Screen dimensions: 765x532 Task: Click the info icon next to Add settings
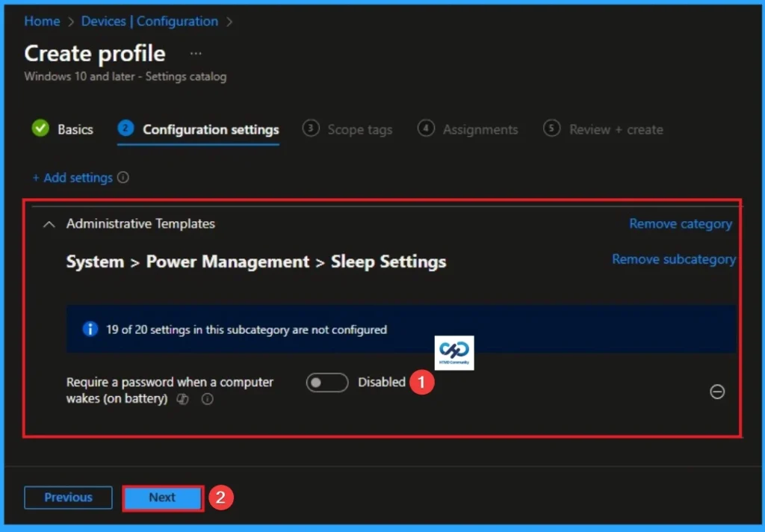(x=123, y=178)
